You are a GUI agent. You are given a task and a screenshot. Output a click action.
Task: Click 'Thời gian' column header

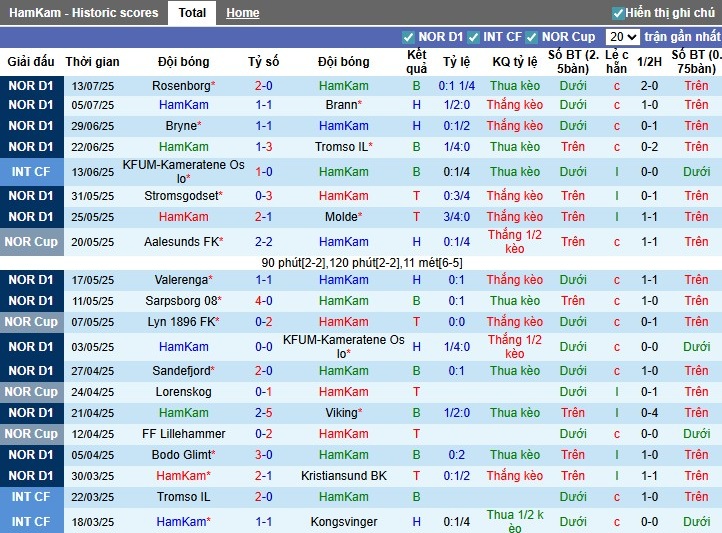tap(92, 62)
